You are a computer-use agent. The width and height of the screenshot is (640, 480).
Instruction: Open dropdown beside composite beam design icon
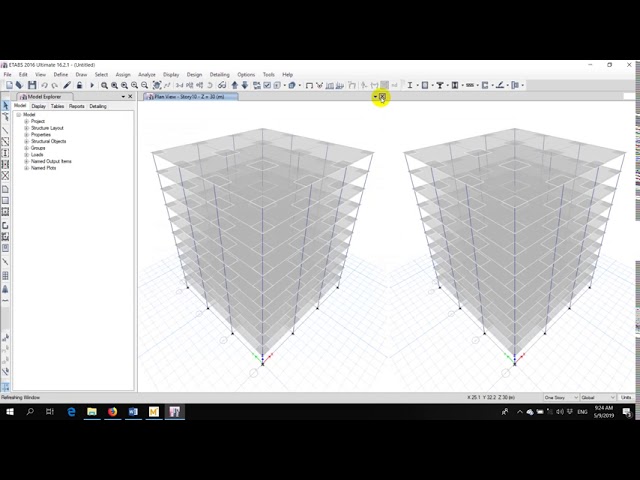(x=447, y=85)
